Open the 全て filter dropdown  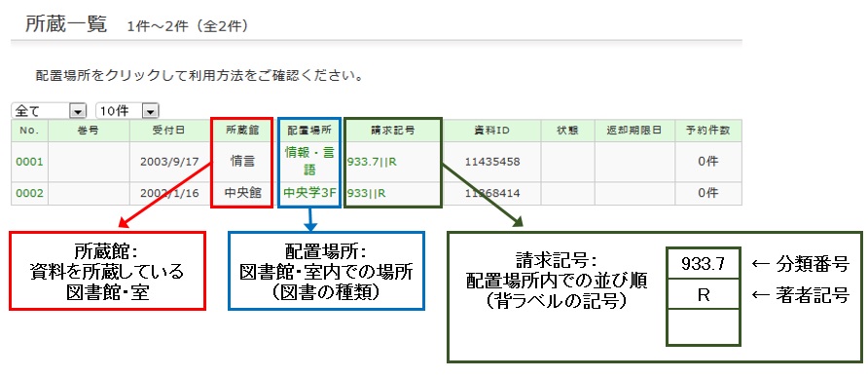[48, 111]
